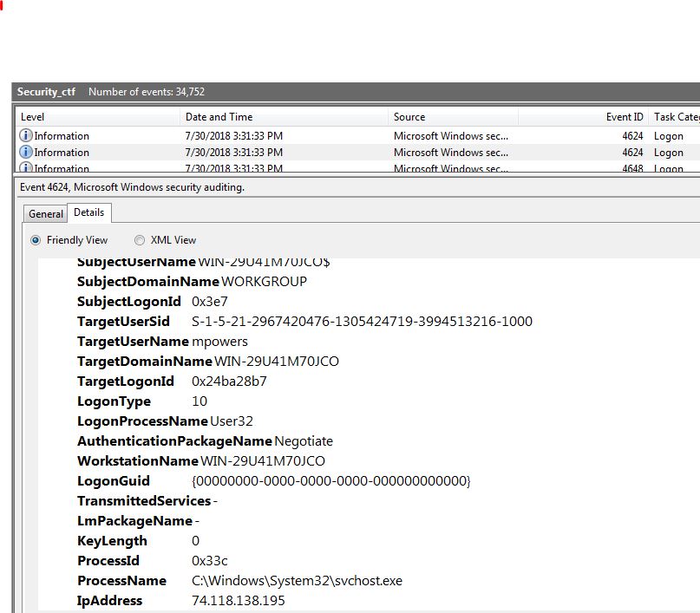700x613 pixels.
Task: Click the Task Category column header
Action: tap(676, 117)
